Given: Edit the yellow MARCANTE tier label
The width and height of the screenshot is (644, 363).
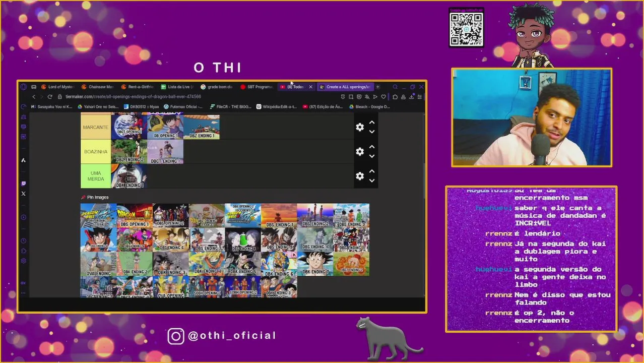Looking at the screenshot, I should point(96,127).
